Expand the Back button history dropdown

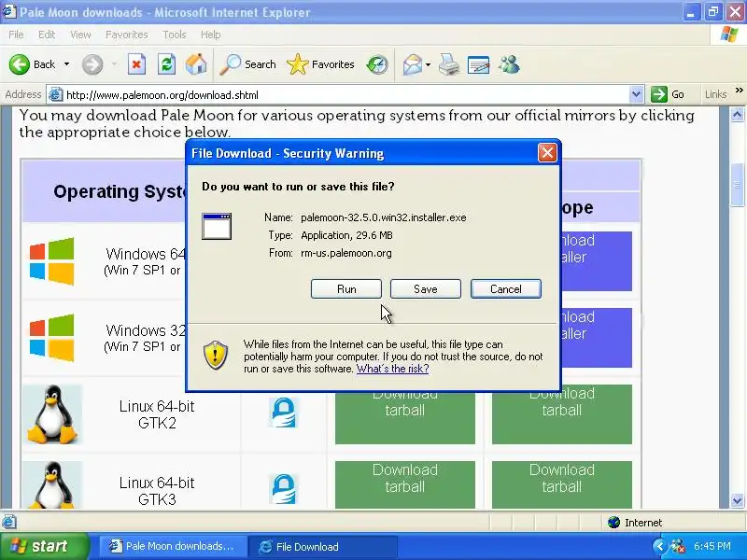click(x=66, y=64)
